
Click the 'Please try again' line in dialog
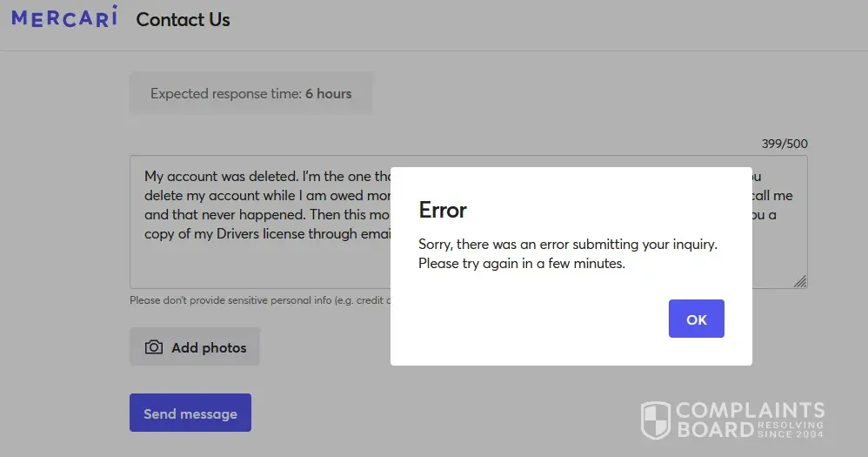click(521, 263)
